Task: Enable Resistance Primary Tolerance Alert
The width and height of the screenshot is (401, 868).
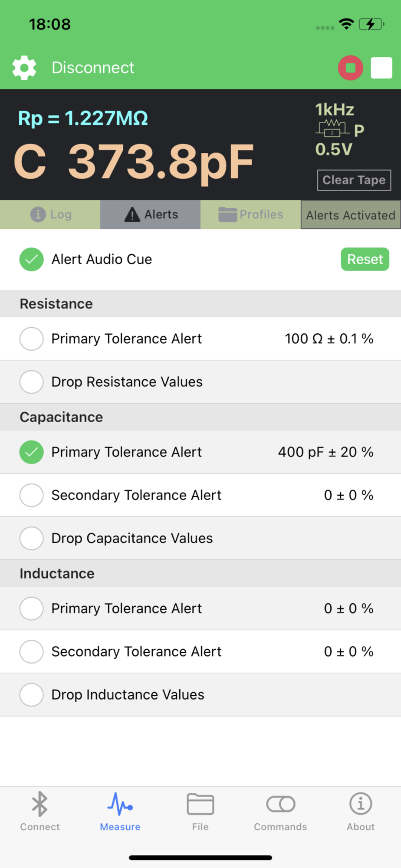Action: [x=32, y=339]
